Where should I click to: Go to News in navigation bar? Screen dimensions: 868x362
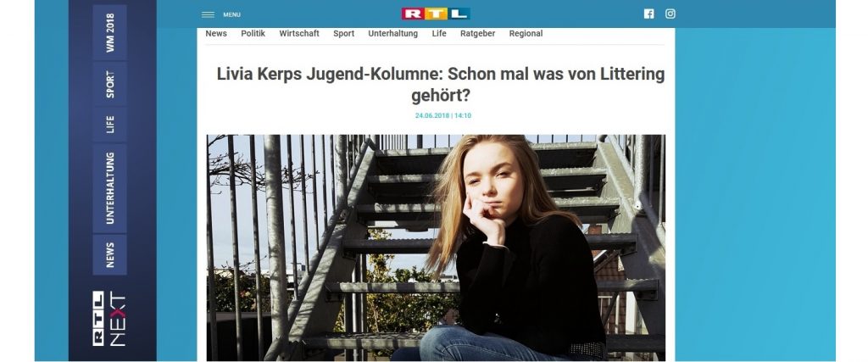(216, 33)
